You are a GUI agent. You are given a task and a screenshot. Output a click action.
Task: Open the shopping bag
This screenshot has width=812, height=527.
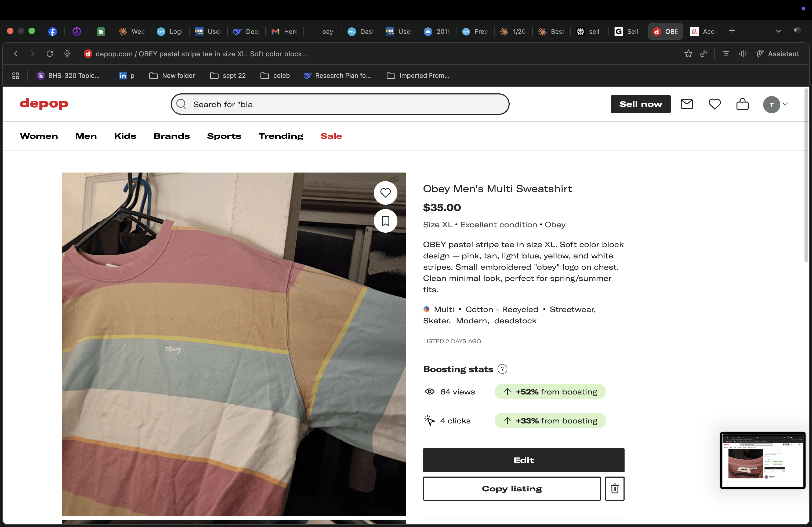pyautogui.click(x=742, y=104)
